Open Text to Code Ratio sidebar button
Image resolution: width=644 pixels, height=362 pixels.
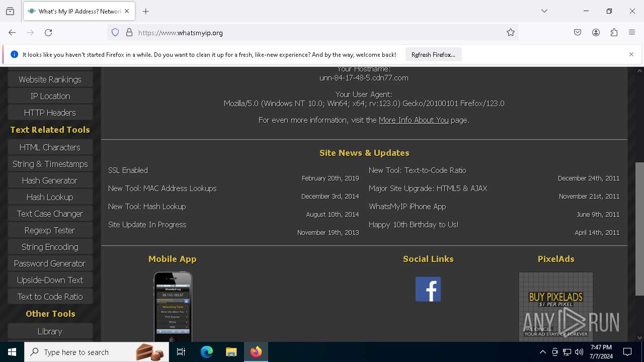click(x=50, y=297)
